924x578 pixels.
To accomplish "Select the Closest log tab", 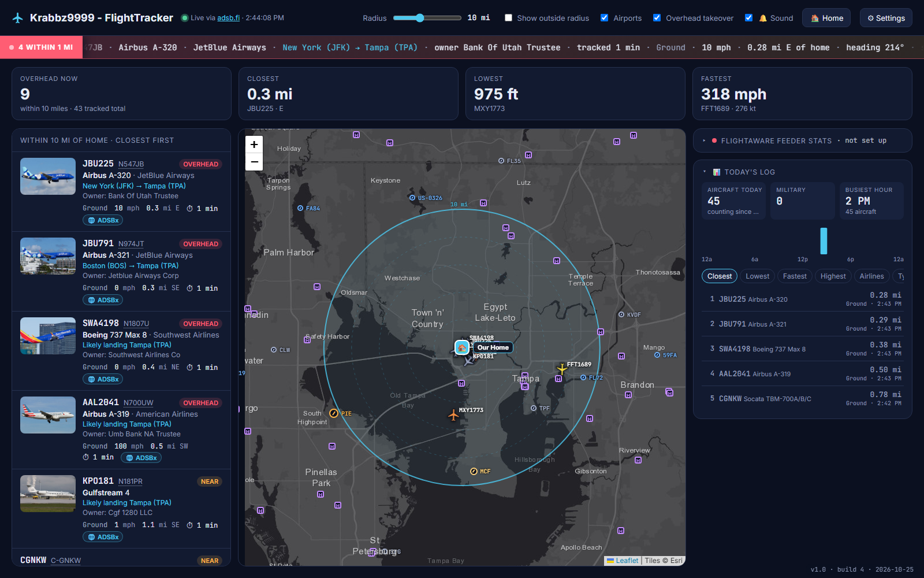I will (x=720, y=276).
